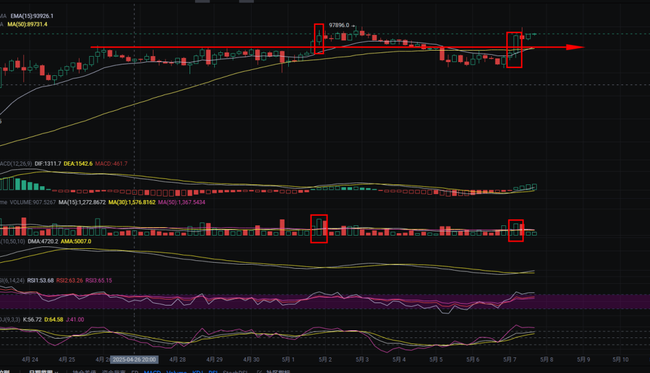The image size is (650, 373).
Task: Select the red arrow head annotation
Action: (x=575, y=47)
